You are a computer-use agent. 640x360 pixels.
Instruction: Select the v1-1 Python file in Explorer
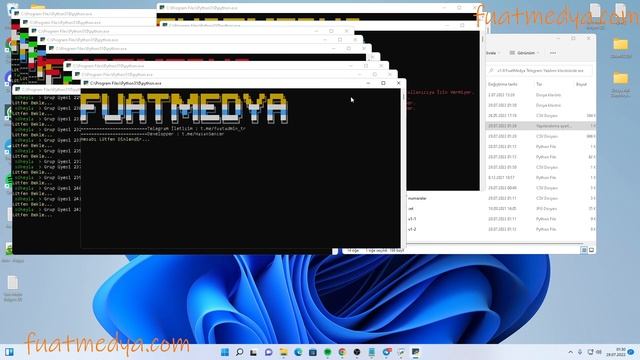click(412, 219)
